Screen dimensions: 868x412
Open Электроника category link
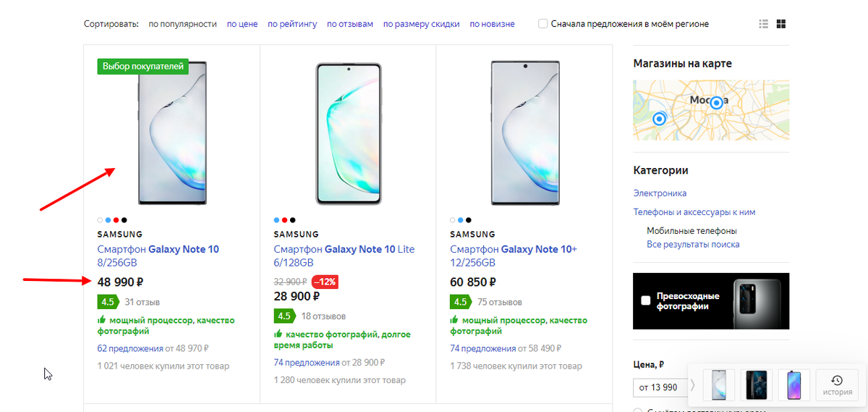(660, 193)
